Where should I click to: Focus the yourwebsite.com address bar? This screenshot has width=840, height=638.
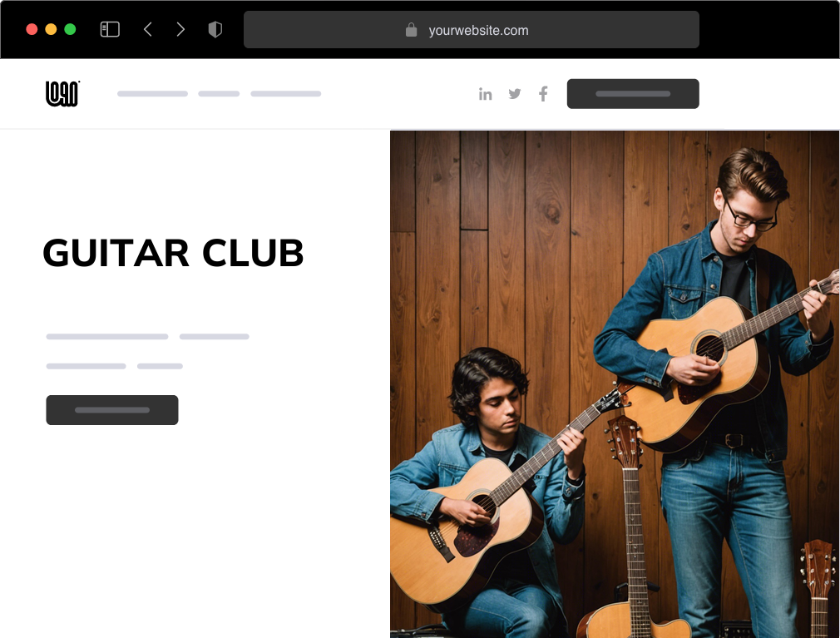[472, 29]
